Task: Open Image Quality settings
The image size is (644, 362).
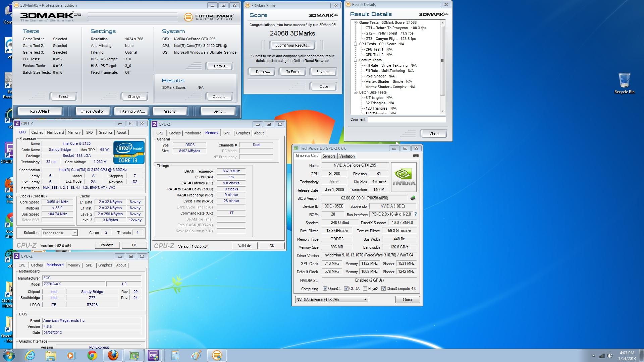Action: pyautogui.click(x=94, y=111)
